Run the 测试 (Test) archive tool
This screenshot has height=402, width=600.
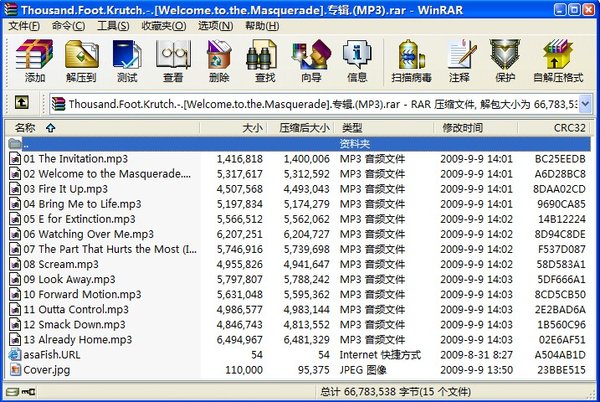tap(127, 60)
